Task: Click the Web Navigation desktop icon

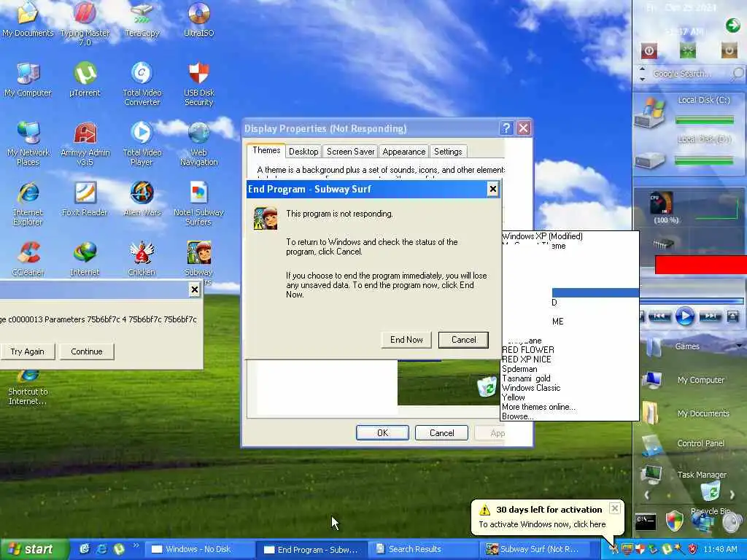Action: click(198, 144)
